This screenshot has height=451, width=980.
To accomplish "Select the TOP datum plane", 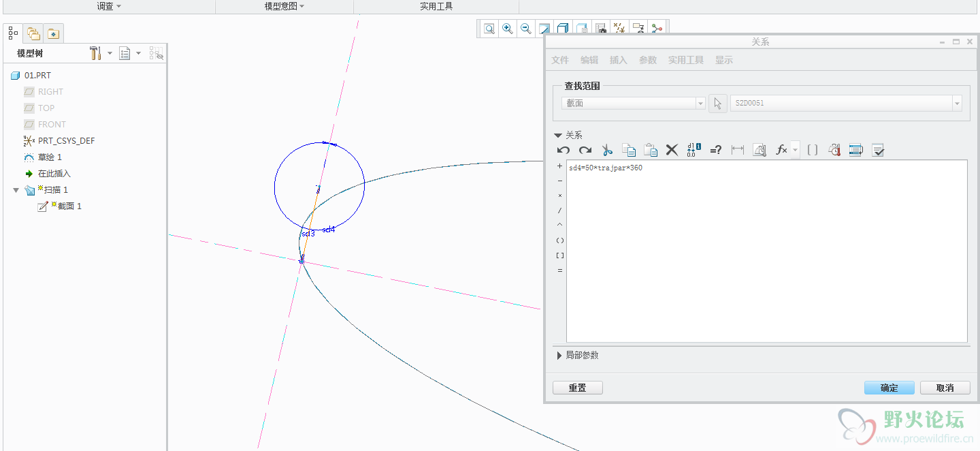I will (x=46, y=108).
